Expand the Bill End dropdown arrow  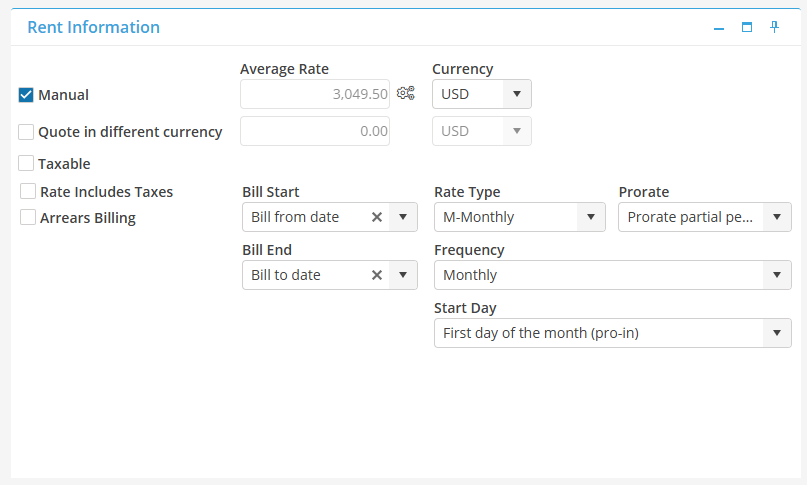click(403, 275)
